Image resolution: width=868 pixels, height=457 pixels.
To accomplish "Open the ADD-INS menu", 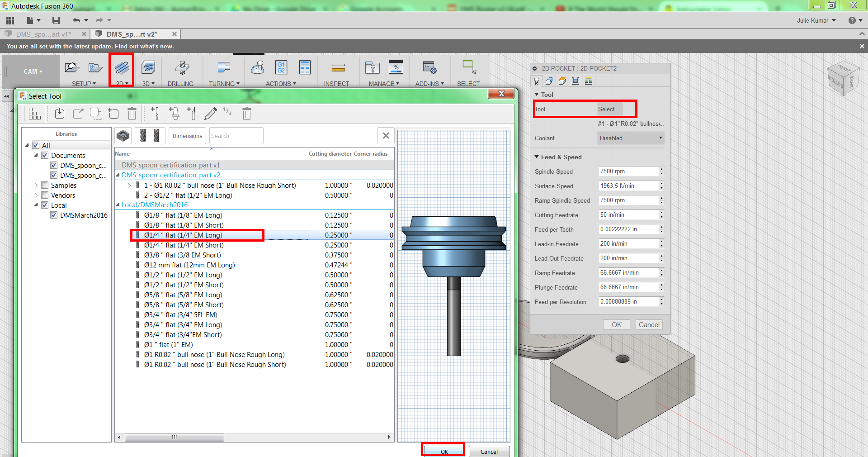I will pyautogui.click(x=429, y=84).
